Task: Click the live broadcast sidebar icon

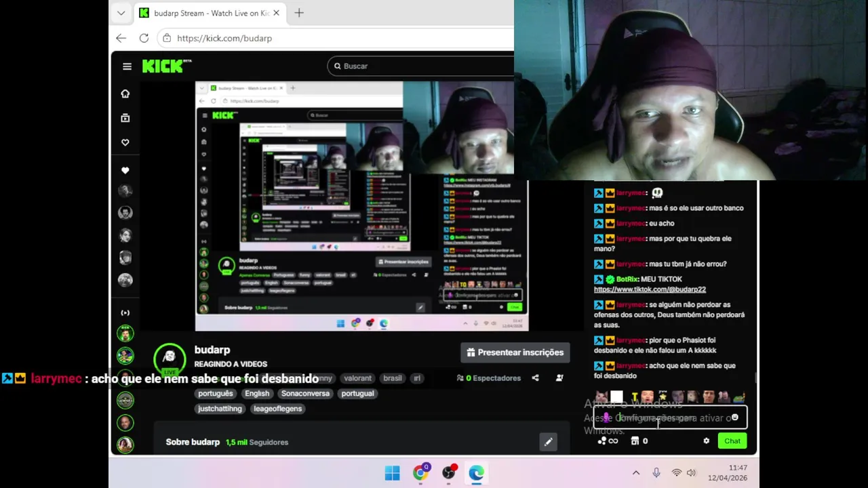Action: pyautogui.click(x=125, y=312)
